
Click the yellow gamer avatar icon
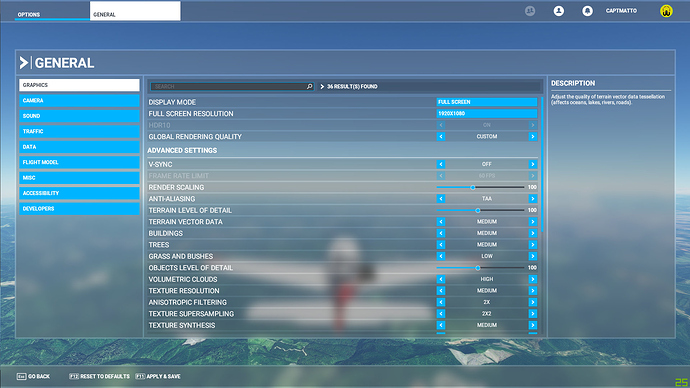[666, 11]
